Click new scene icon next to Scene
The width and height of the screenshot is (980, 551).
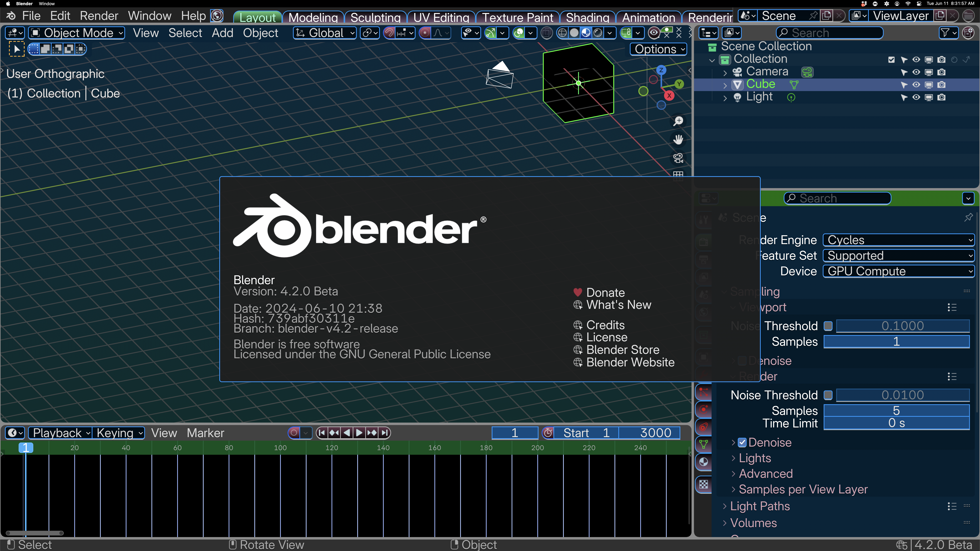click(826, 16)
